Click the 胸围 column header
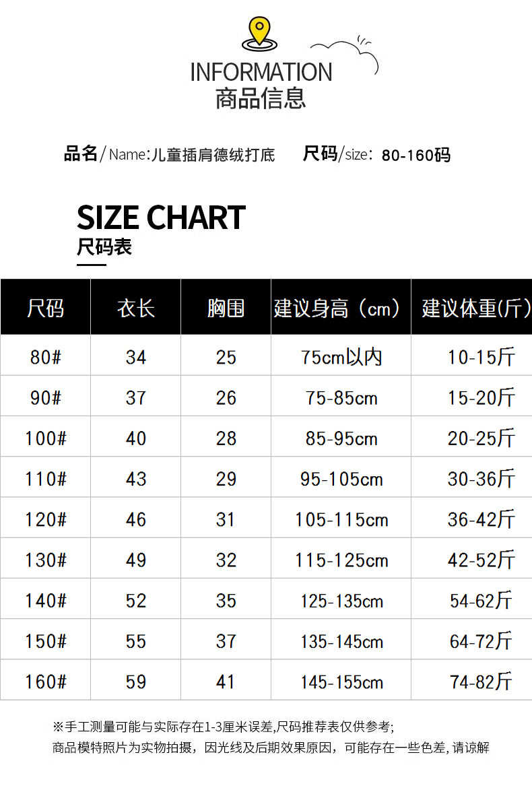The height and width of the screenshot is (792, 532). (226, 308)
